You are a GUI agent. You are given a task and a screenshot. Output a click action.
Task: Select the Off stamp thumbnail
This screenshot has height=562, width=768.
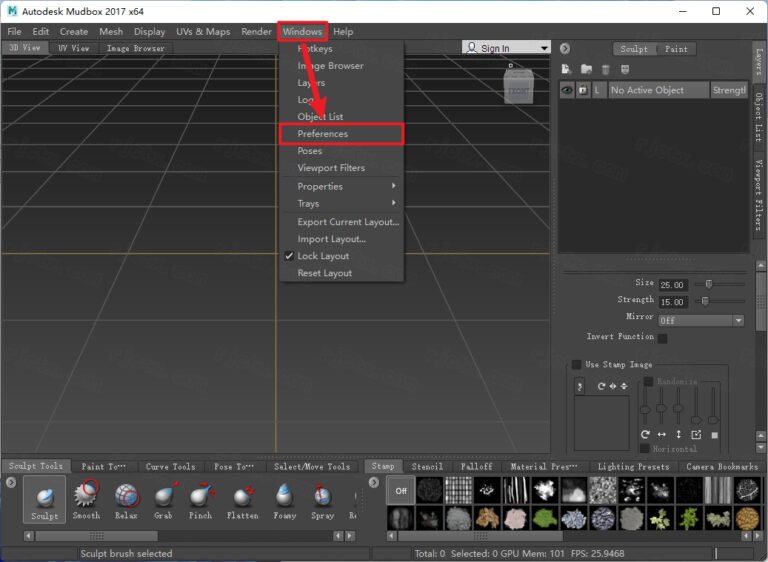click(401, 490)
